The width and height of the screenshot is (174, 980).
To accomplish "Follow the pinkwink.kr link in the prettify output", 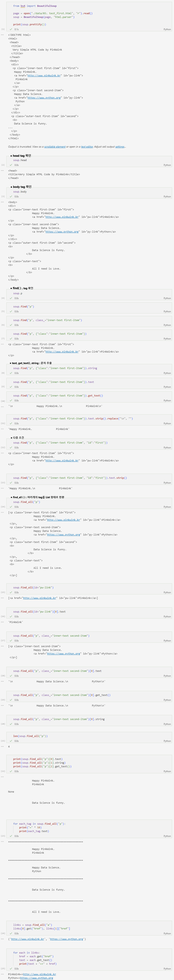I will [44, 76].
